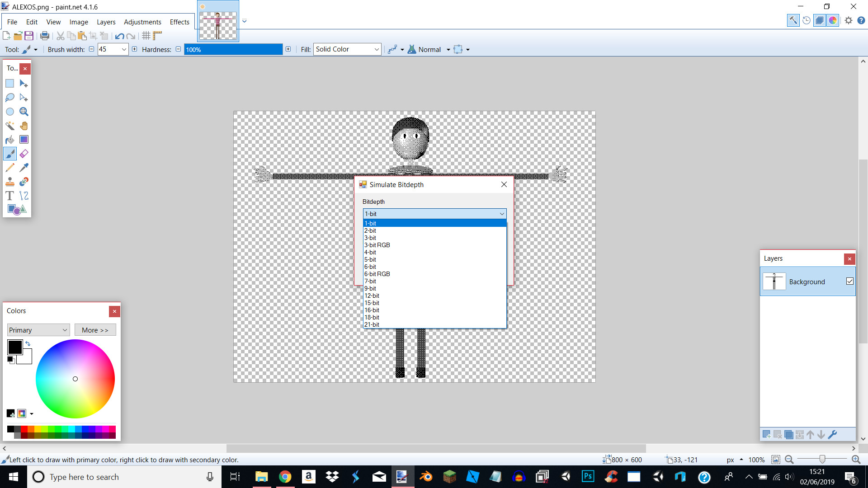
Task: Select the Paintbrush tool
Action: pos(10,154)
